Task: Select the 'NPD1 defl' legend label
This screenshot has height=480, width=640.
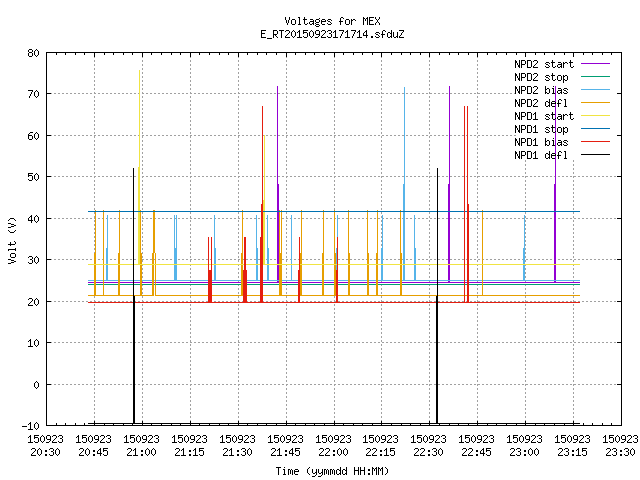Action: (x=541, y=156)
